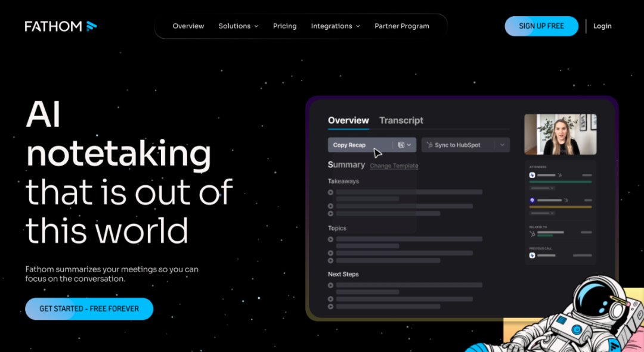Click the HubSpot icon under Related To
The image size is (644, 352).
[x=532, y=234]
